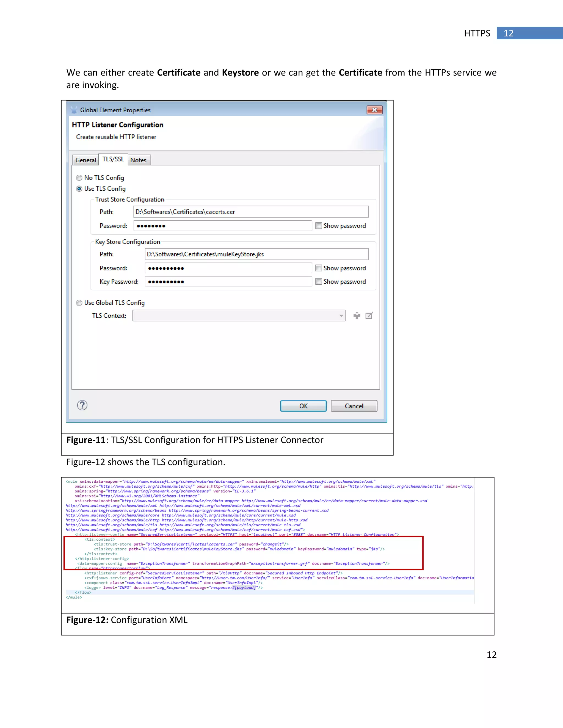Click the Key Password field
This screenshot has width=563, height=728.
(228, 282)
